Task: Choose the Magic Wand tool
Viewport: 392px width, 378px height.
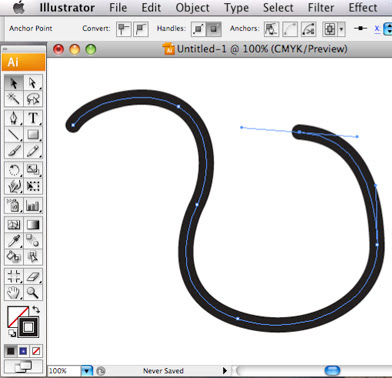Action: pos(14,99)
